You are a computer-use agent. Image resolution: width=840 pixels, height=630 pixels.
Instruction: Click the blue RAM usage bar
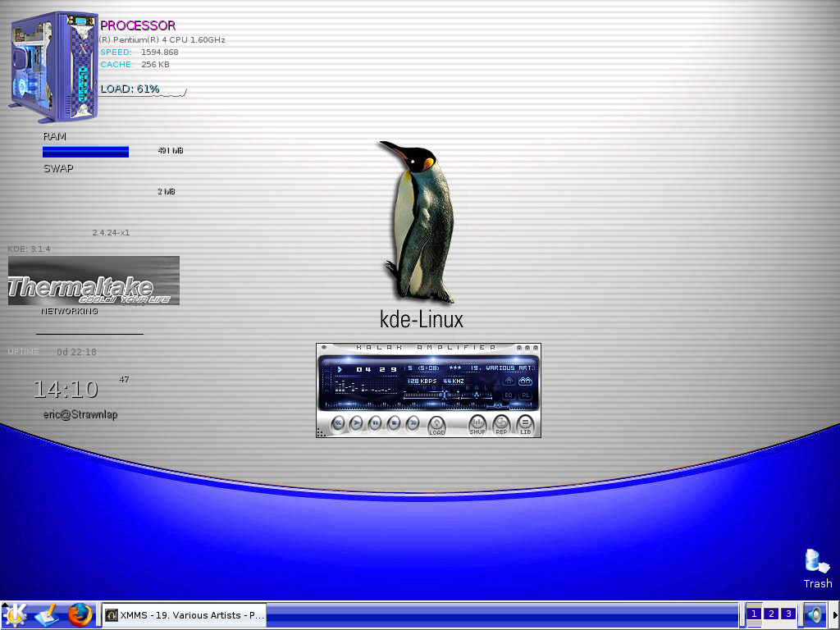pos(85,152)
